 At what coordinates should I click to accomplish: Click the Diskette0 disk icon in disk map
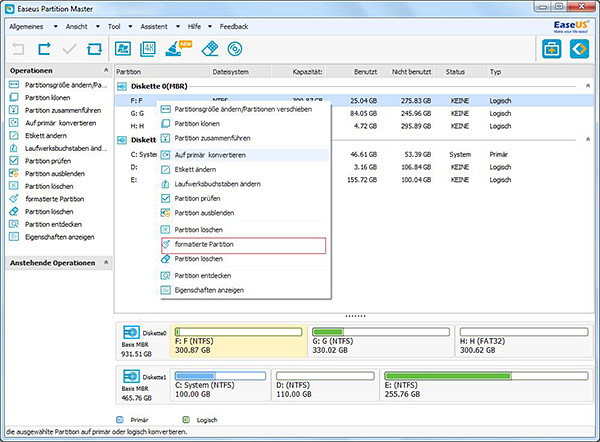point(131,332)
